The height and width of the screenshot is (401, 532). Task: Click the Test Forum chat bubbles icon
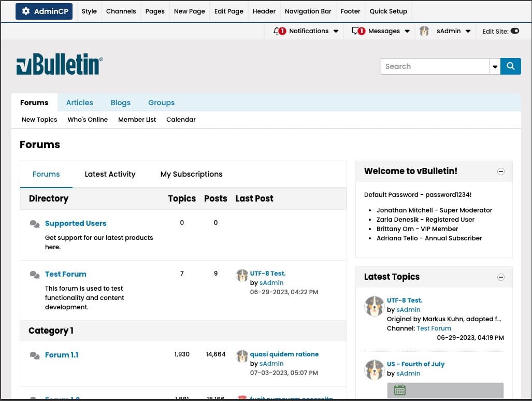[x=35, y=275]
